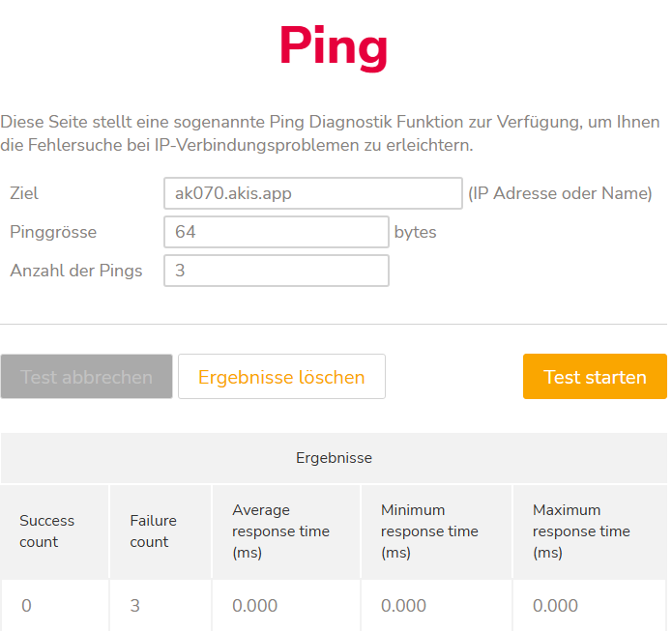This screenshot has height=631, width=672.
Task: Click the Ergebnisse löschen button
Action: 281,377
